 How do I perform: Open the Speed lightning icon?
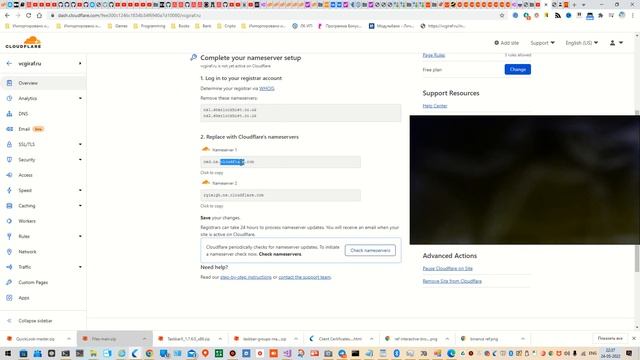[x=9, y=190]
